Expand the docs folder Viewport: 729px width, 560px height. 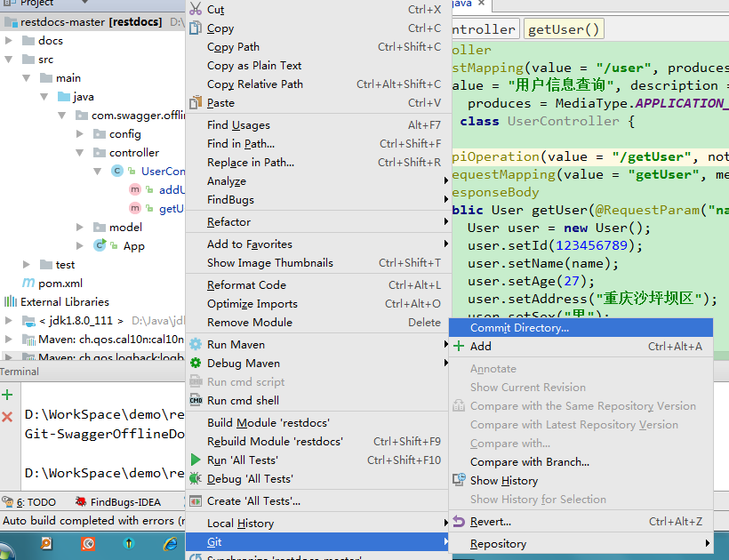8,40
